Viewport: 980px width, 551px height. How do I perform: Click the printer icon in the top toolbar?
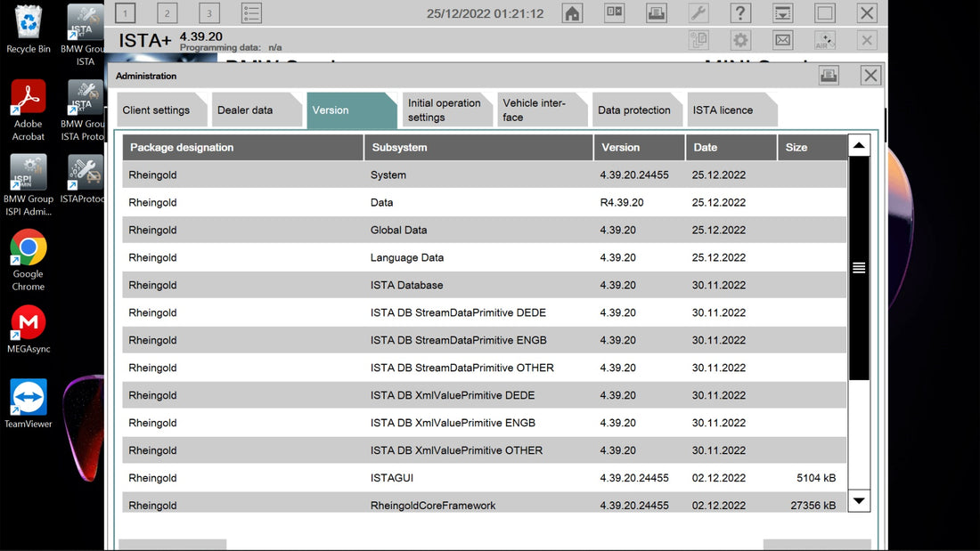(x=656, y=12)
